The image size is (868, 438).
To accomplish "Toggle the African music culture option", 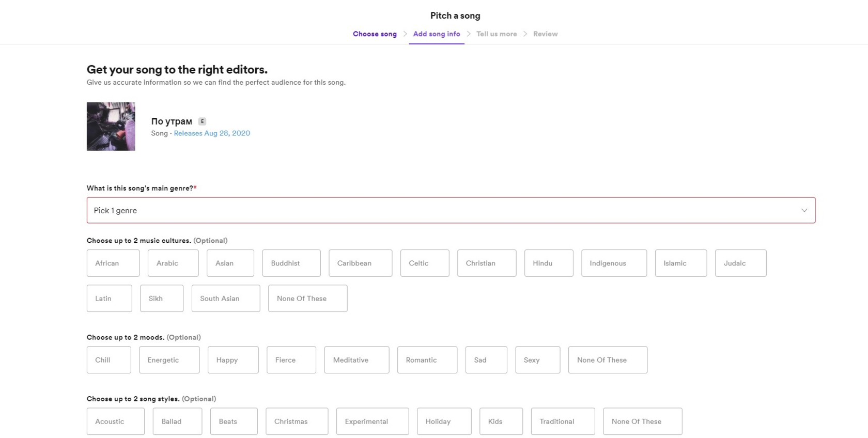I will point(113,263).
